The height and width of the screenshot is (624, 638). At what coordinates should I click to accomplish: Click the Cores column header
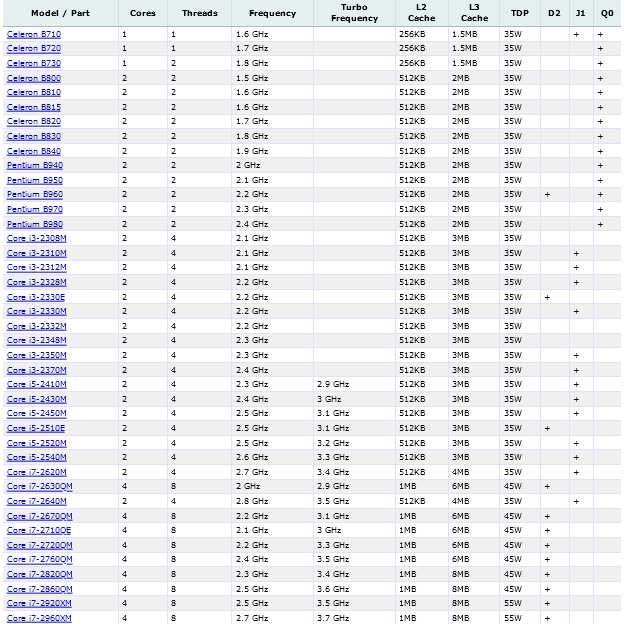pos(143,13)
